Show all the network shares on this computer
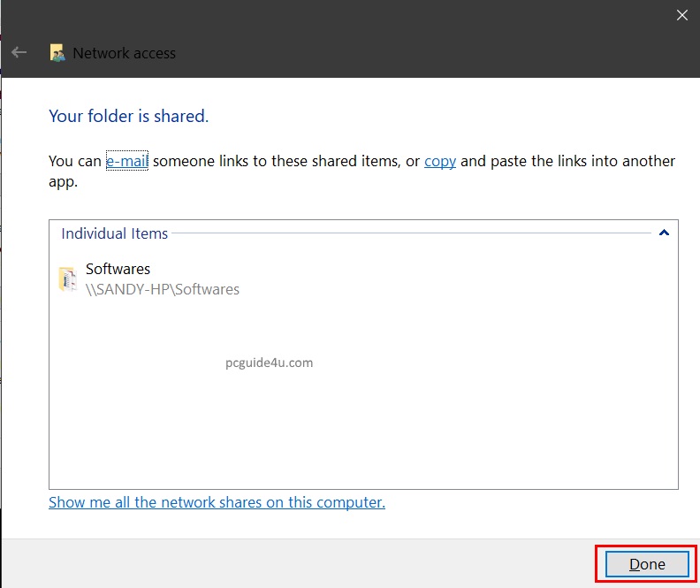The image size is (700, 588). click(x=217, y=502)
